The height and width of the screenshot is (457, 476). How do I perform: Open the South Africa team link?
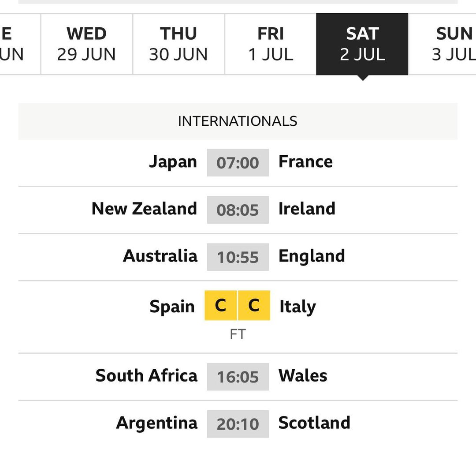pos(146,376)
